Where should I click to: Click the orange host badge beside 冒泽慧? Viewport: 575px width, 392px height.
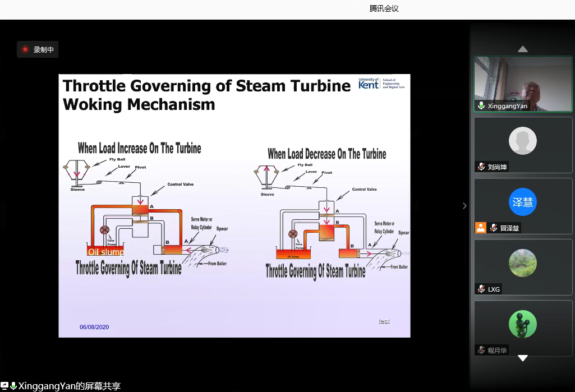coord(480,228)
